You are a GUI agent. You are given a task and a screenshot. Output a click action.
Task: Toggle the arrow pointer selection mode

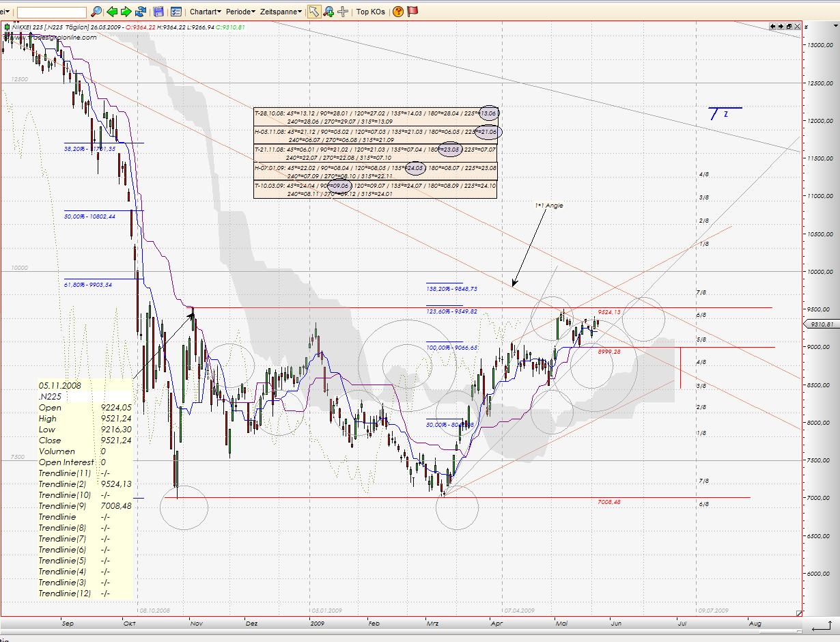tap(313, 12)
